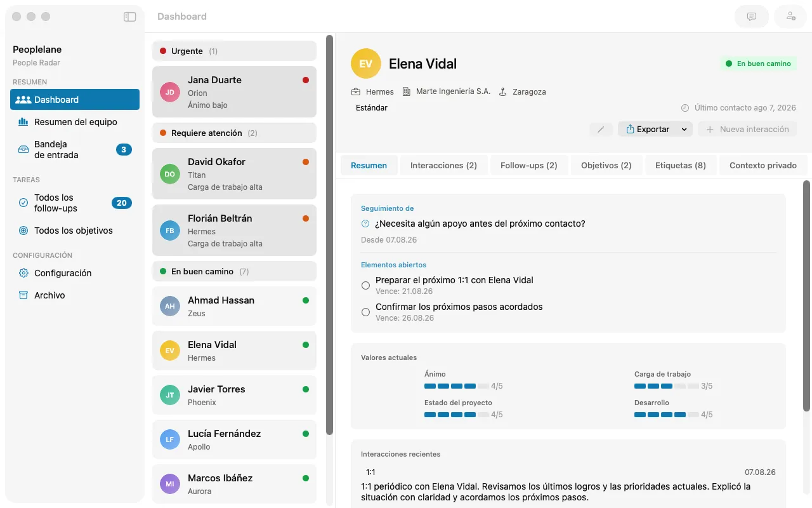
Task: Open the Exportar dropdown arrow
Action: click(684, 130)
